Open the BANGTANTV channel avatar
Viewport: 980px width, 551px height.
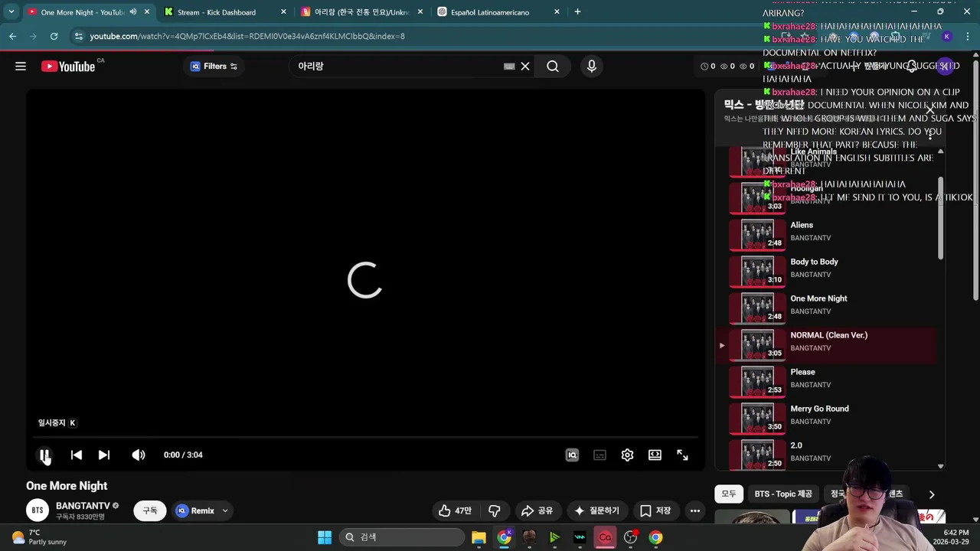[x=38, y=510]
